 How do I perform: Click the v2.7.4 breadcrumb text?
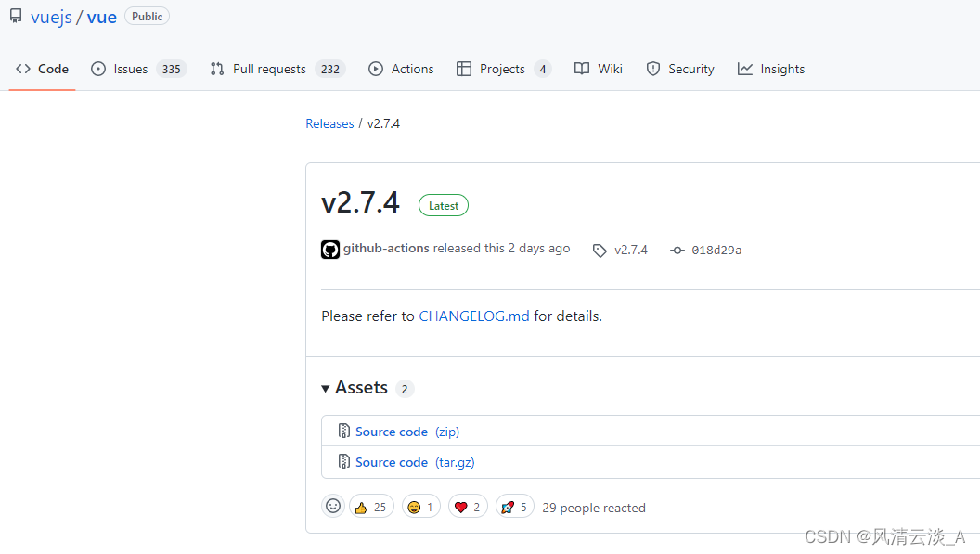(383, 123)
